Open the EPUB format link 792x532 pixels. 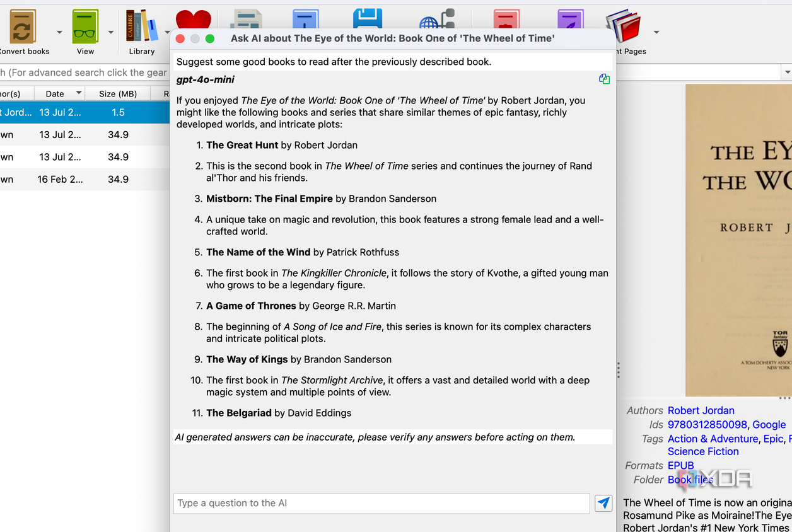click(x=681, y=466)
